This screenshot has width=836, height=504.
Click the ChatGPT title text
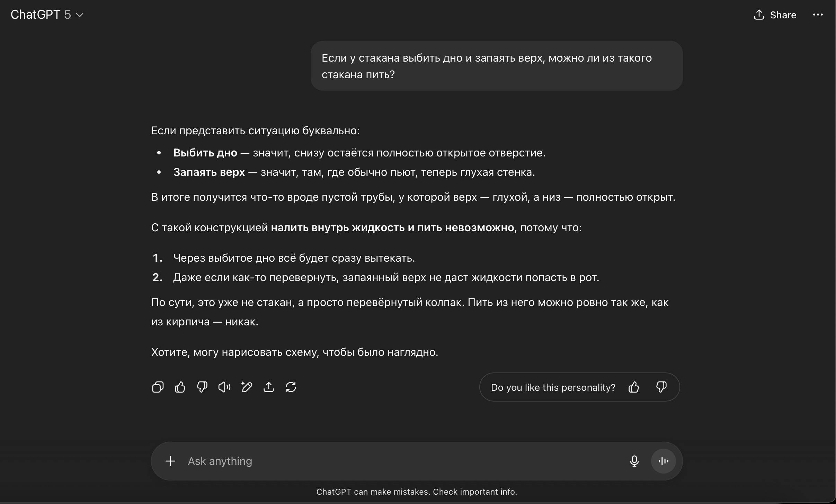click(x=35, y=15)
